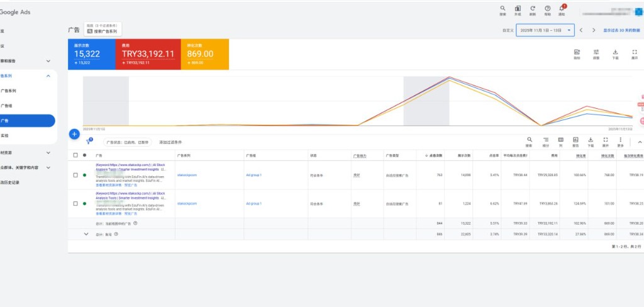Check the second ad row checkbox
The width and height of the screenshot is (644, 307).
click(x=75, y=204)
